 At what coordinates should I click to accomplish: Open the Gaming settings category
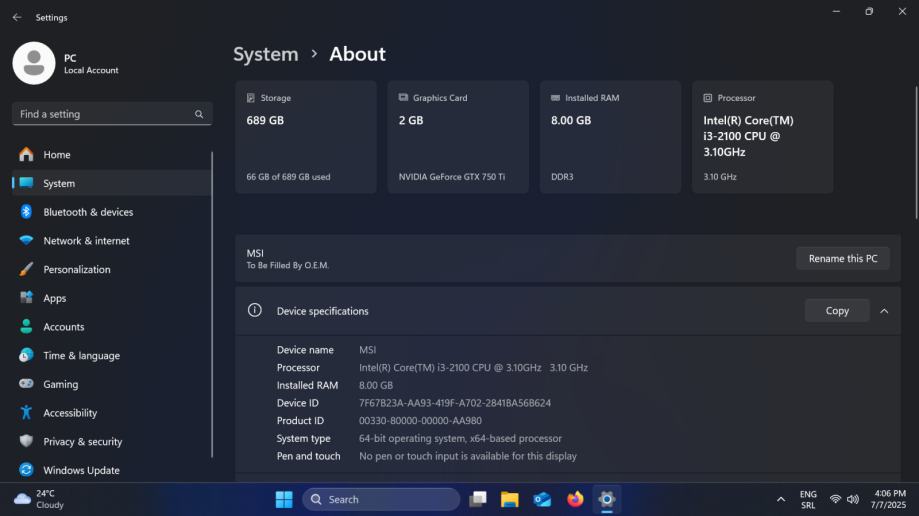point(60,384)
